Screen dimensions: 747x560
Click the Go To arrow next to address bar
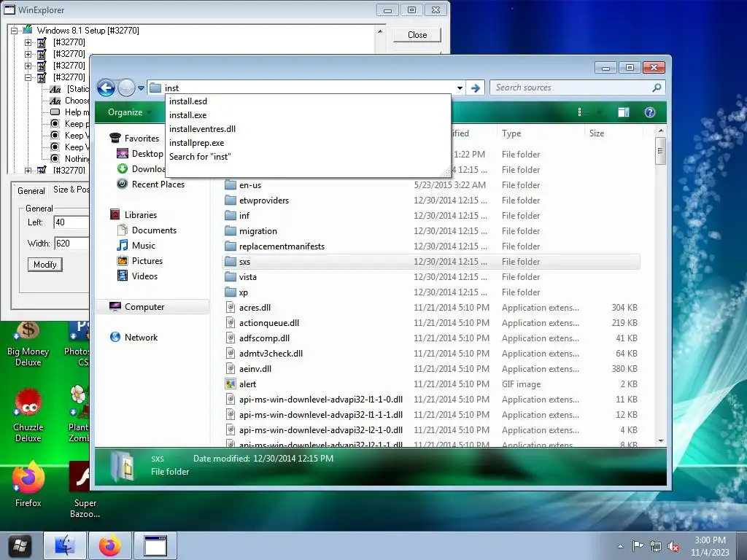(475, 88)
